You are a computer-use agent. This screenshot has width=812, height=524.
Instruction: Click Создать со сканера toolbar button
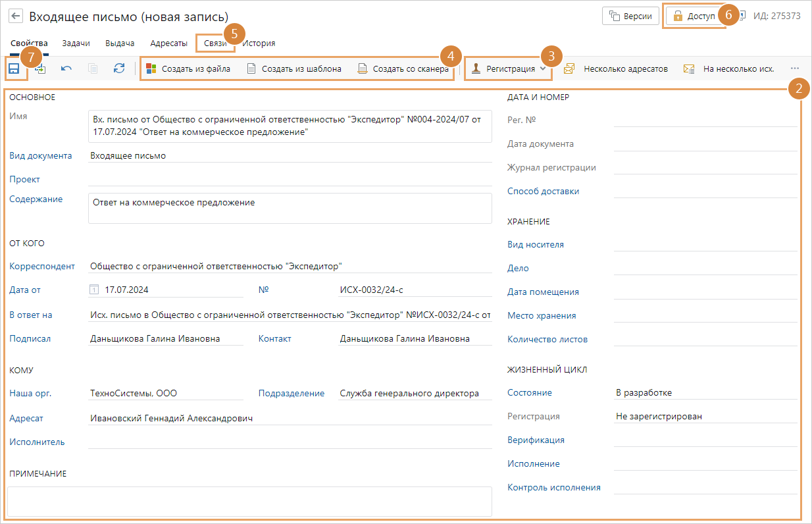(403, 68)
